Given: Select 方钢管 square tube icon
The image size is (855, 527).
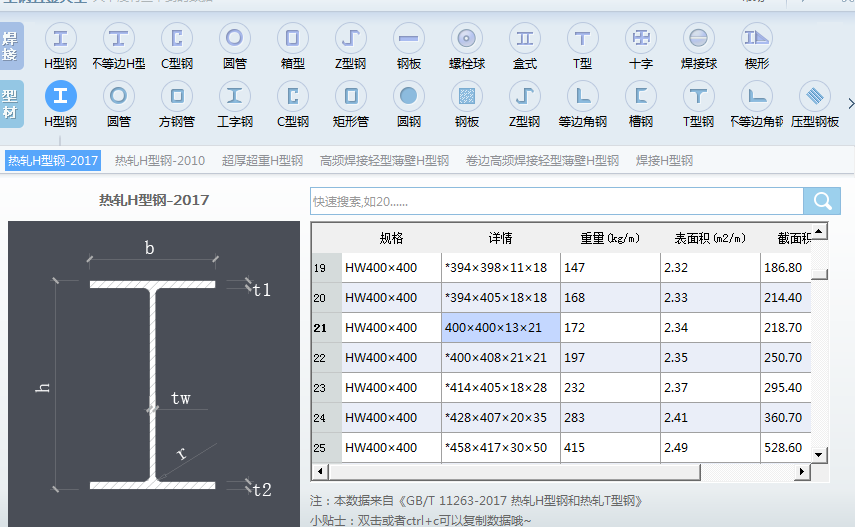Looking at the screenshot, I should [x=177, y=97].
